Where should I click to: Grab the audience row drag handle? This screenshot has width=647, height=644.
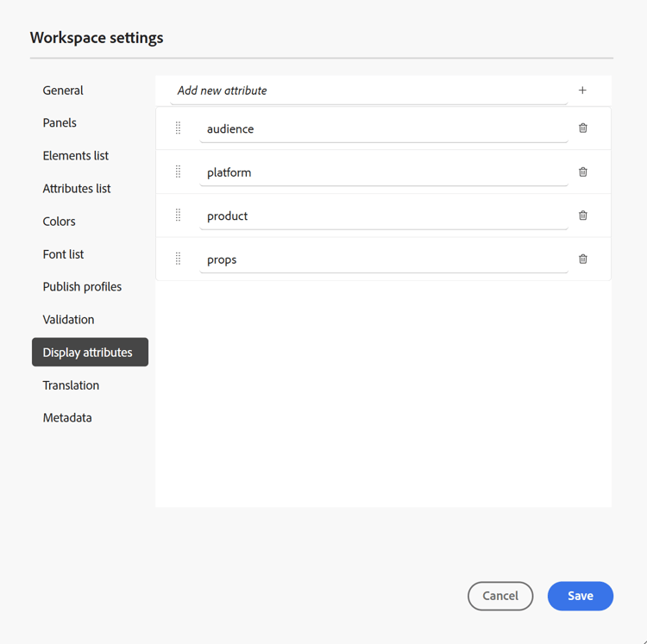click(179, 128)
